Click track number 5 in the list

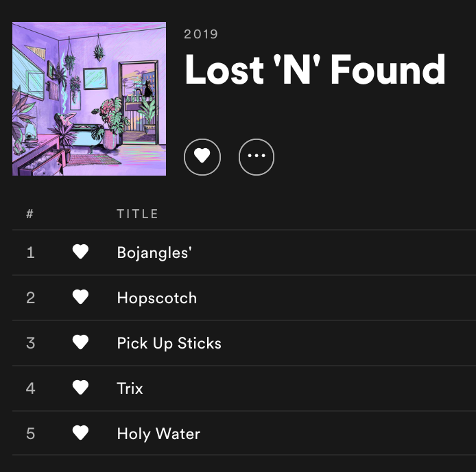coord(30,434)
